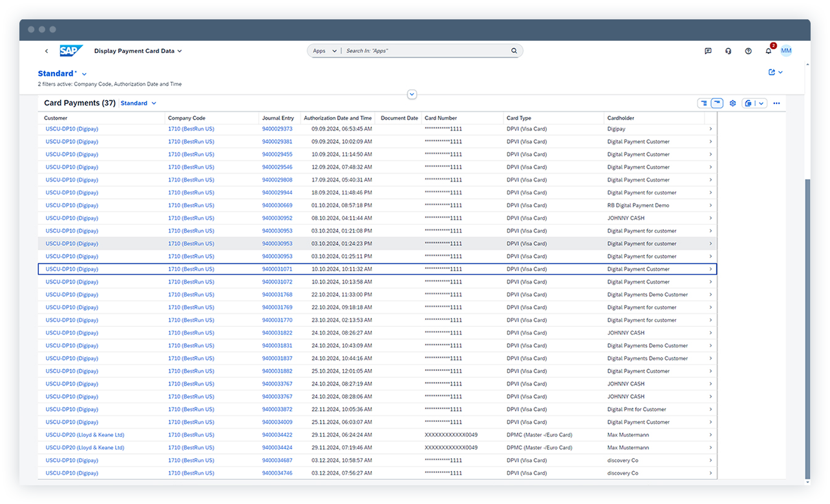The image size is (830, 504).
Task: Click the search magnifier icon
Action: tap(514, 51)
